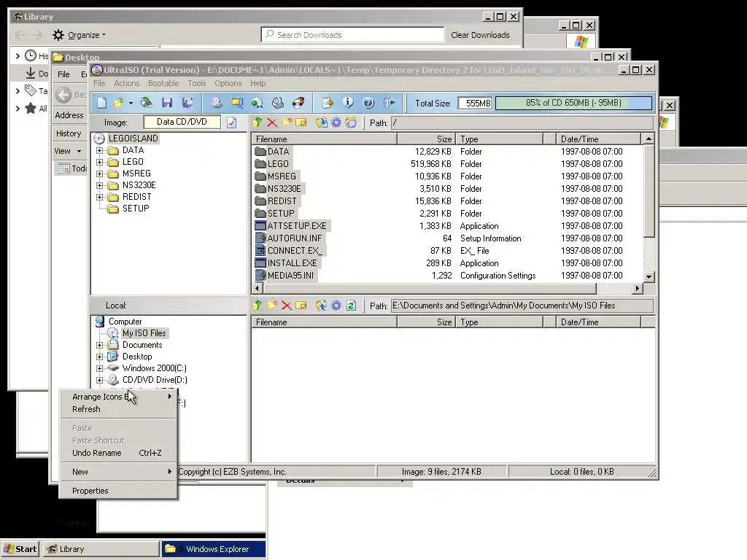Expand the LEGO folder in image tree
The height and width of the screenshot is (560, 747).
tap(99, 162)
